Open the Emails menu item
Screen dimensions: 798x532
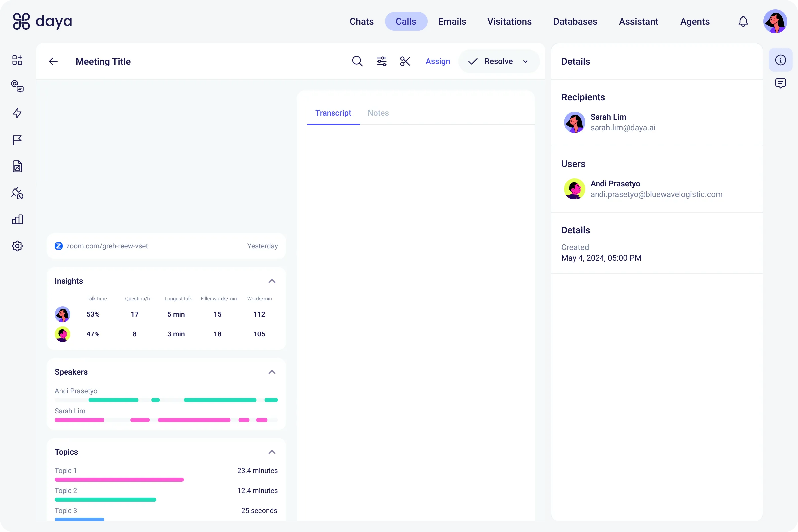(x=452, y=21)
